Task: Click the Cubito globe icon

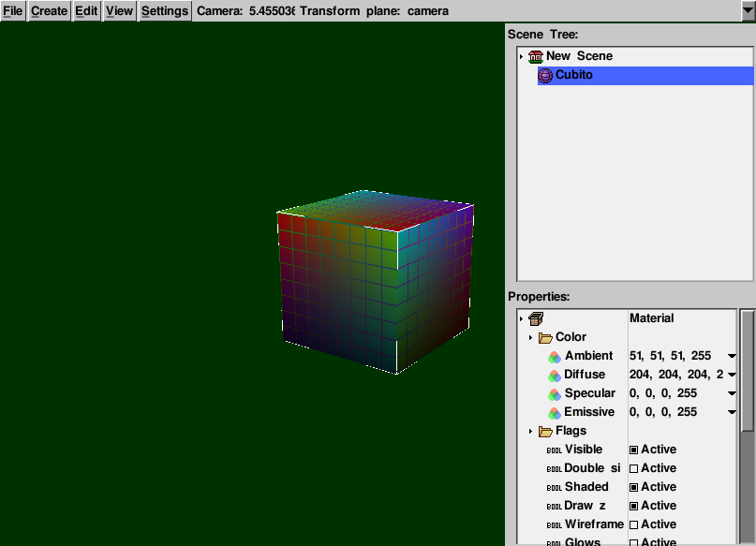Action: click(545, 75)
